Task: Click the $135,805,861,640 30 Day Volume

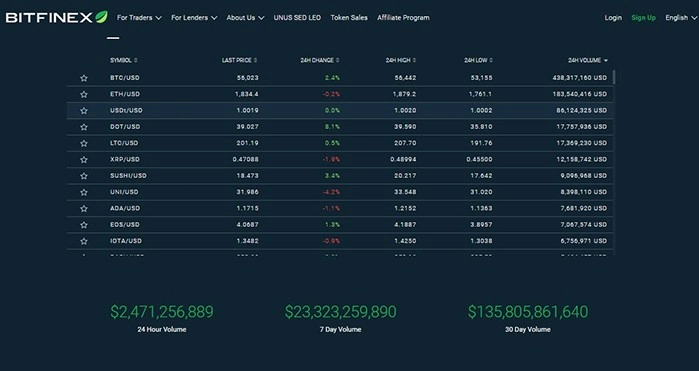Action: [528, 312]
